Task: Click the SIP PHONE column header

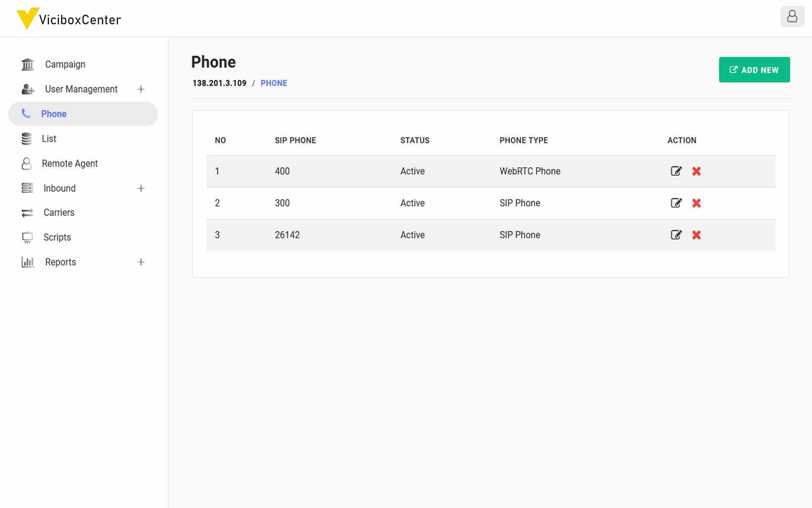Action: click(295, 140)
